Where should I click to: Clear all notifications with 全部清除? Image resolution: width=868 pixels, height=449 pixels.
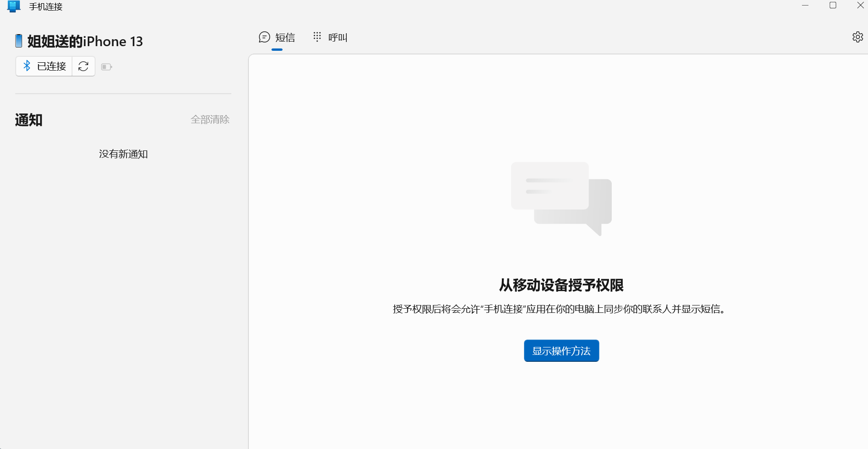coord(210,120)
